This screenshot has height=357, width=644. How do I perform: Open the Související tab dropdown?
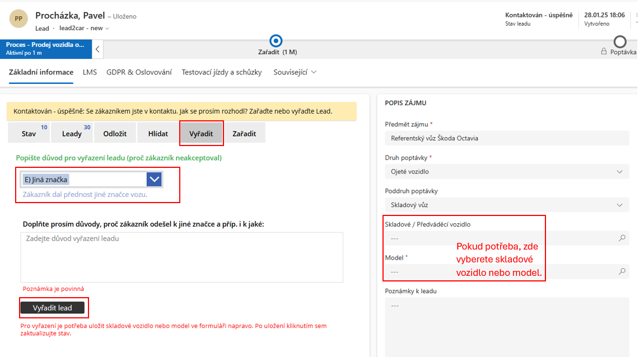(x=295, y=72)
